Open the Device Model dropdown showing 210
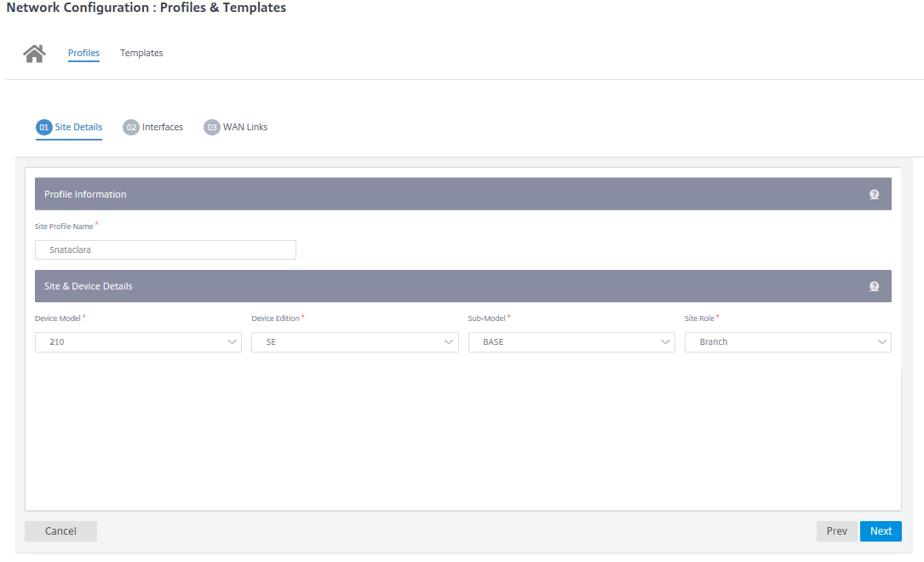This screenshot has width=924, height=562. click(x=139, y=342)
